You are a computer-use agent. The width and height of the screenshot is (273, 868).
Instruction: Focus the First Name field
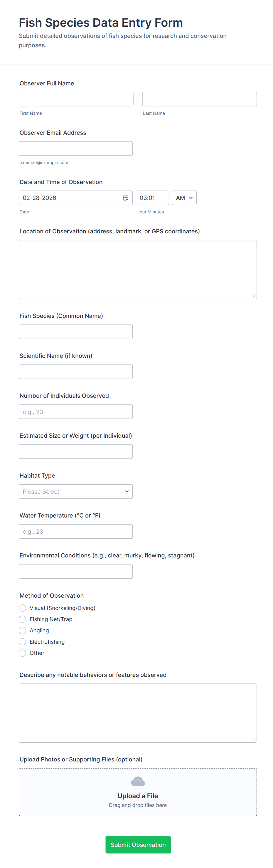click(x=76, y=99)
